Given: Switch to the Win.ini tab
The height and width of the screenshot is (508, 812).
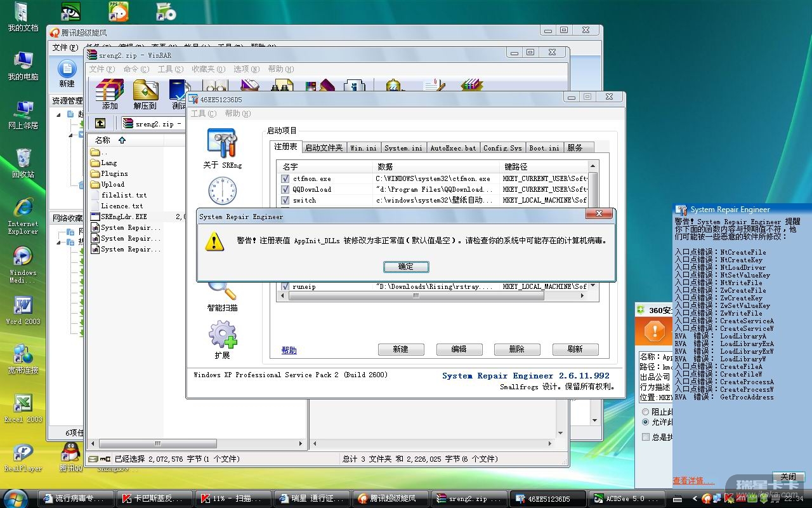Looking at the screenshot, I should tap(363, 148).
